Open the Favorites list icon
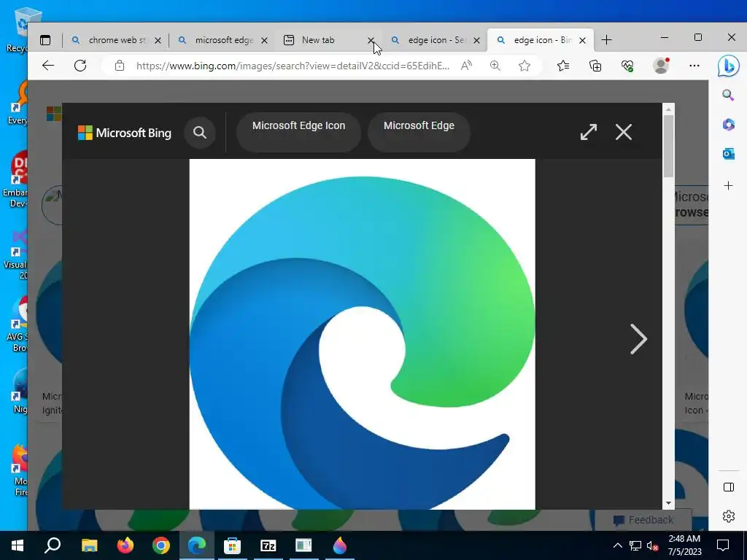This screenshot has height=560, width=747. [x=563, y=66]
